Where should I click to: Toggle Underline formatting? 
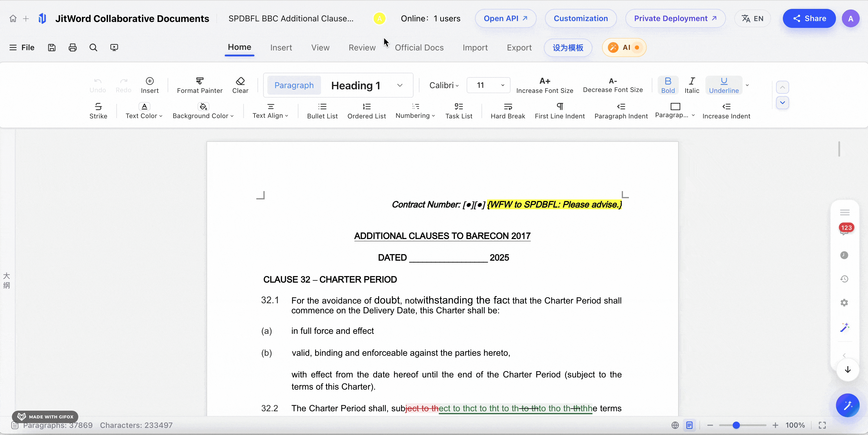point(724,85)
